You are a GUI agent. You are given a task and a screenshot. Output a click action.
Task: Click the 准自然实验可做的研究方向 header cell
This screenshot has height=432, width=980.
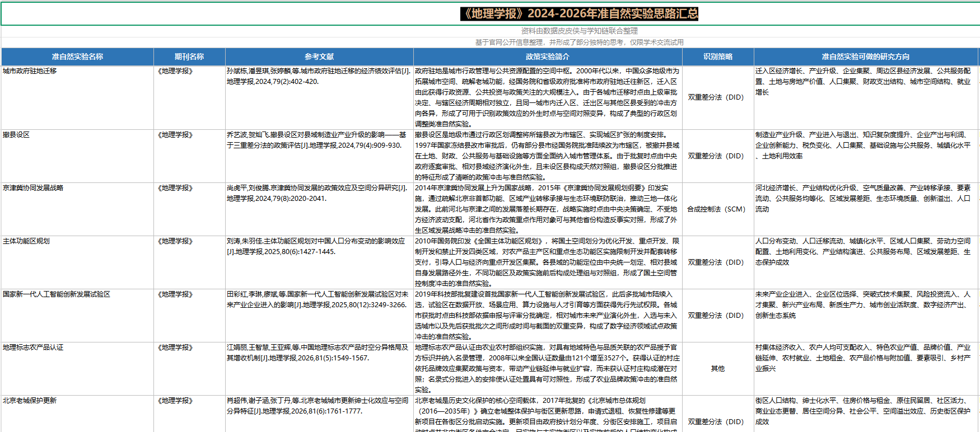tap(866, 57)
